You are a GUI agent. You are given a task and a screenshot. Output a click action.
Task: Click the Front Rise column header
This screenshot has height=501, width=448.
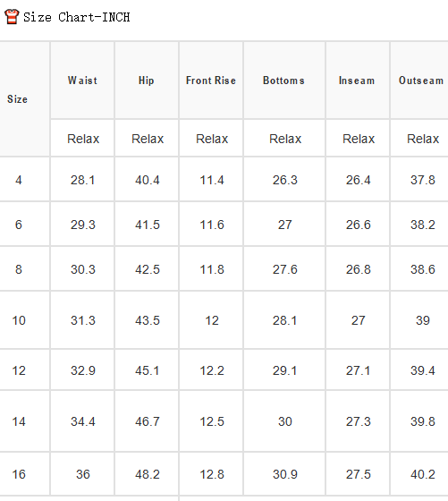coord(211,81)
